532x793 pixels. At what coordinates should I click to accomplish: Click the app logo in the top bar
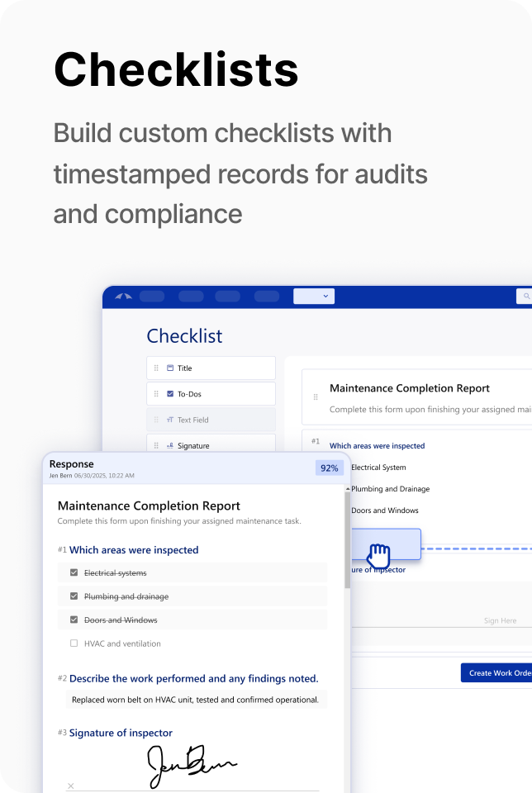pyautogui.click(x=122, y=297)
